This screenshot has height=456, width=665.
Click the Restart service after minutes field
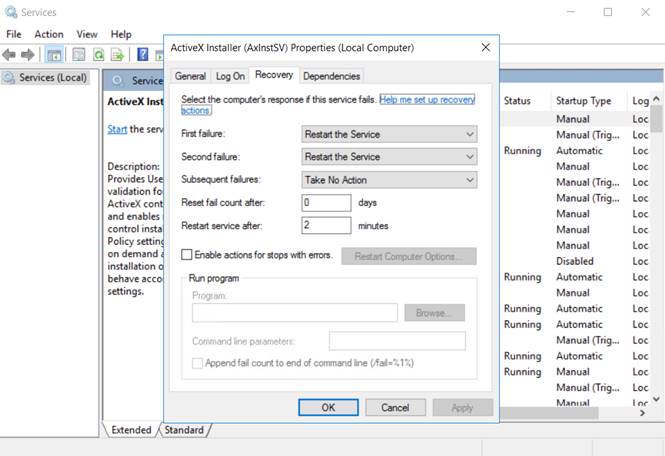point(326,225)
